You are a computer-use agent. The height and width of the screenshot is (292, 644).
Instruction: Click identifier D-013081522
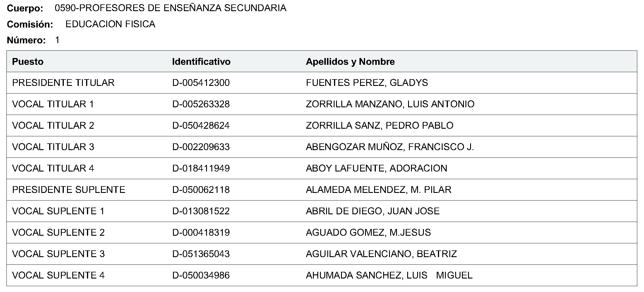[x=201, y=211]
